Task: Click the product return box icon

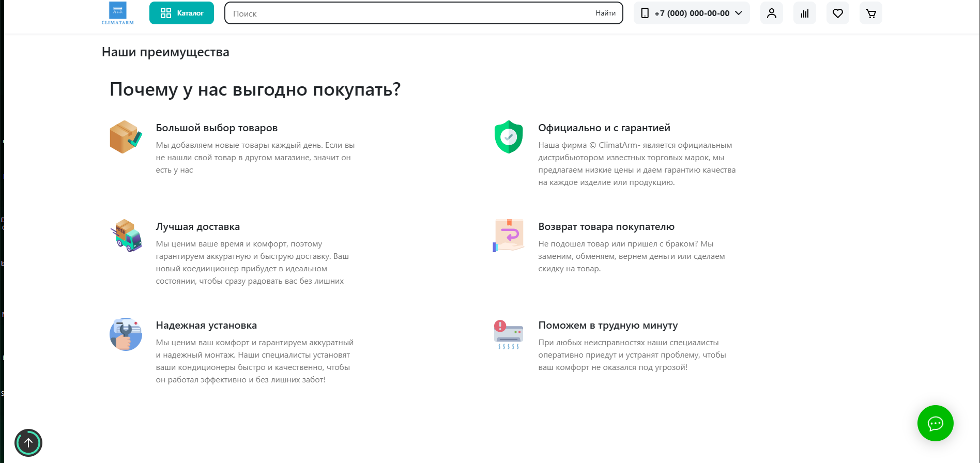Action: [x=509, y=236]
